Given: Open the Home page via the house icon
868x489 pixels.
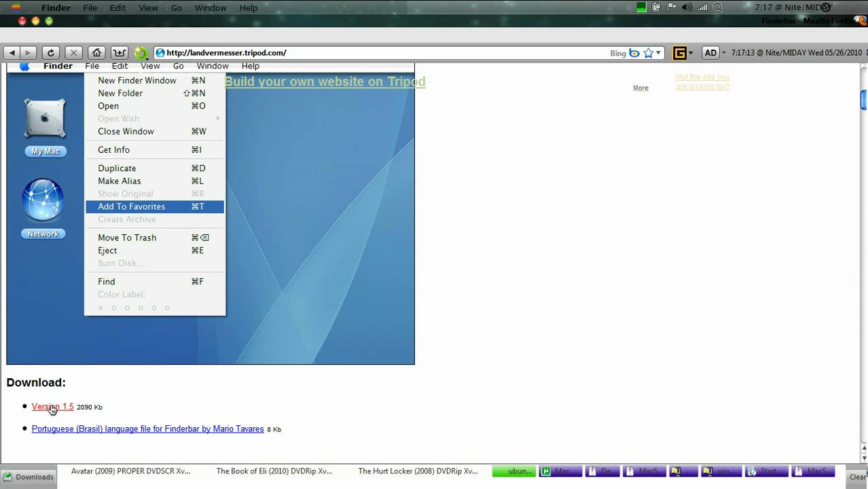Looking at the screenshot, I should tap(96, 52).
